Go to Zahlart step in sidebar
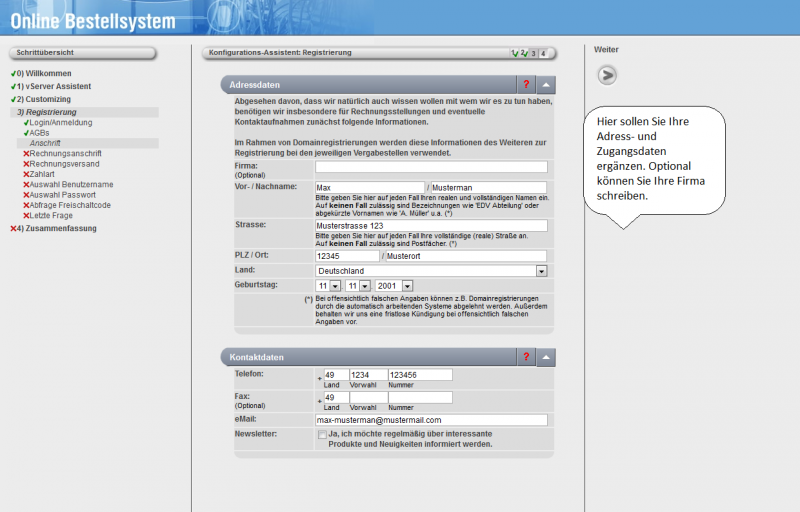The width and height of the screenshot is (800, 512). click(47, 174)
